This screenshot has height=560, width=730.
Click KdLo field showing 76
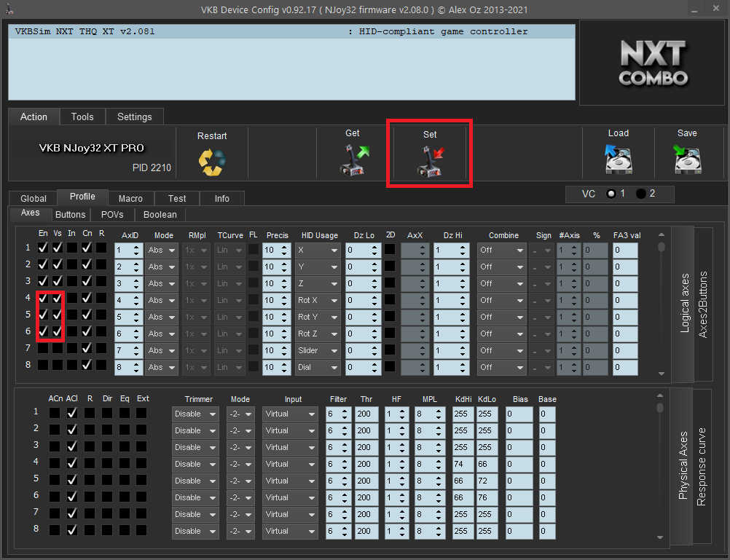point(487,498)
